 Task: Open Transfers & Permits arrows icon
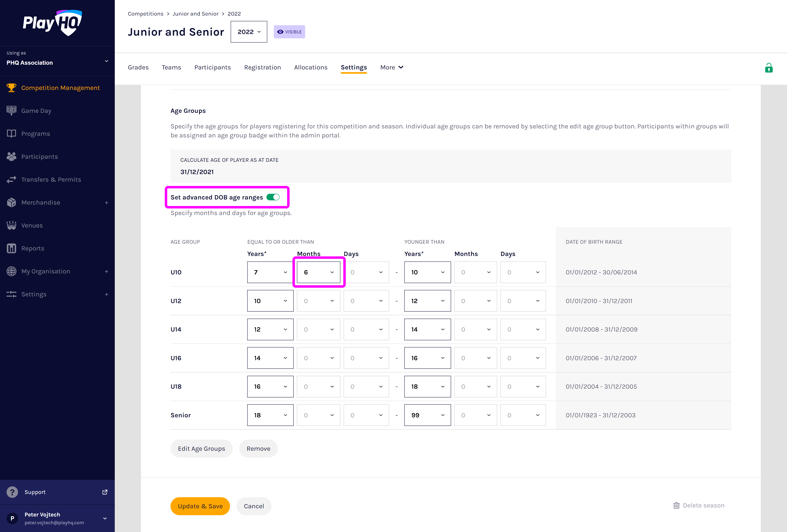point(11,179)
